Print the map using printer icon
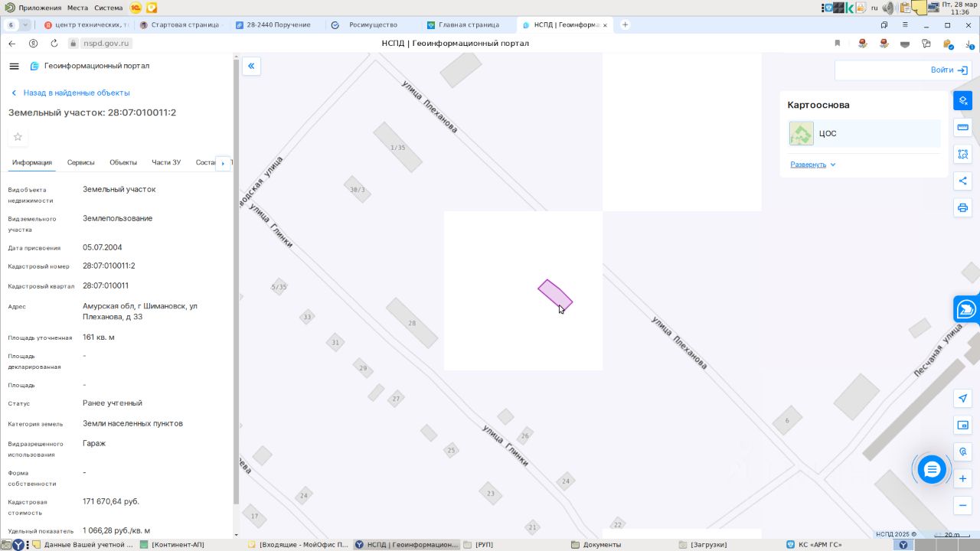Screen dimensions: 980x551 (963, 207)
